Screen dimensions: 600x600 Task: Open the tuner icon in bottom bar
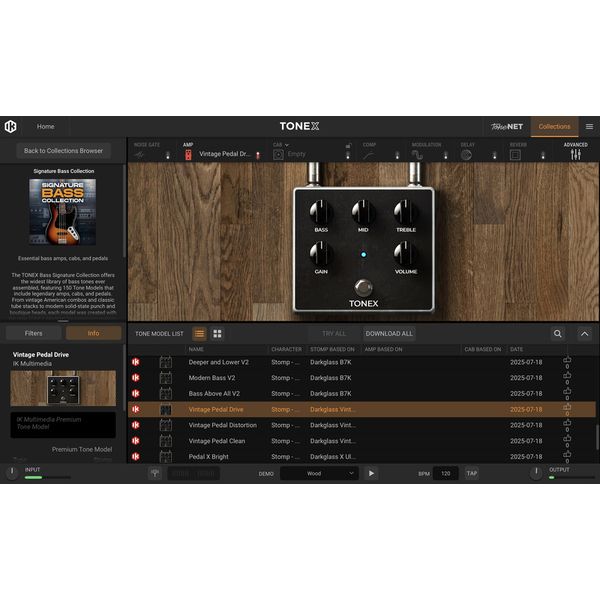[155, 473]
